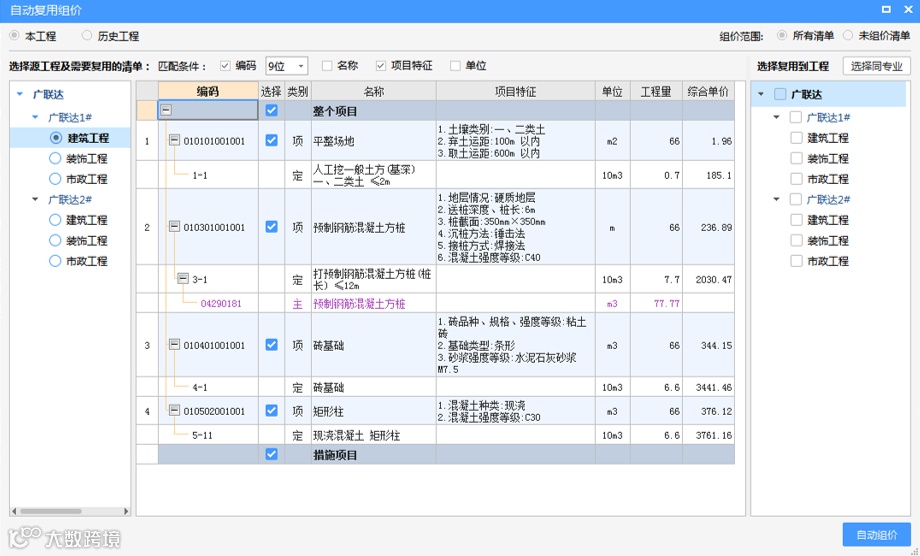Image resolution: width=920 pixels, height=556 pixels.
Task: Collapse item 010301001001 minus icon
Action: [174, 226]
